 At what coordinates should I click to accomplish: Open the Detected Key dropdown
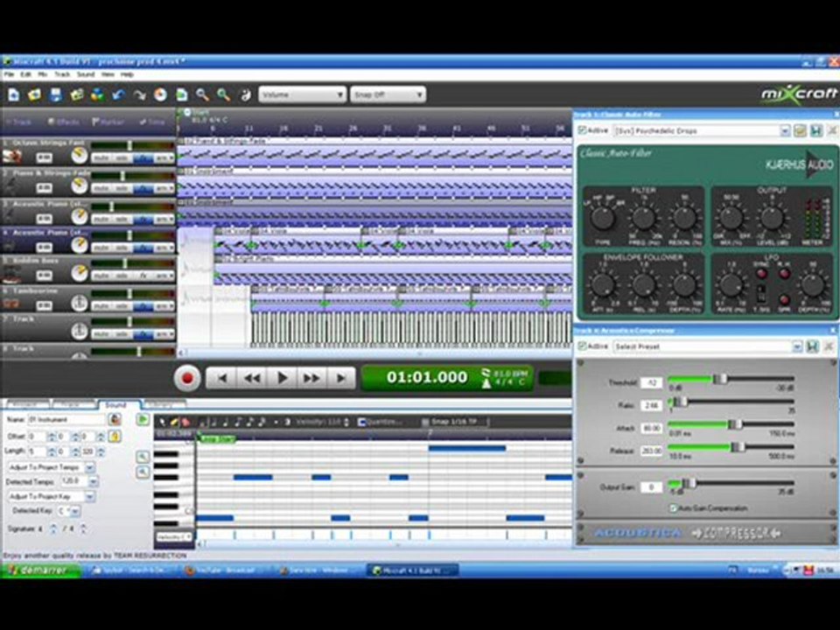(x=75, y=511)
